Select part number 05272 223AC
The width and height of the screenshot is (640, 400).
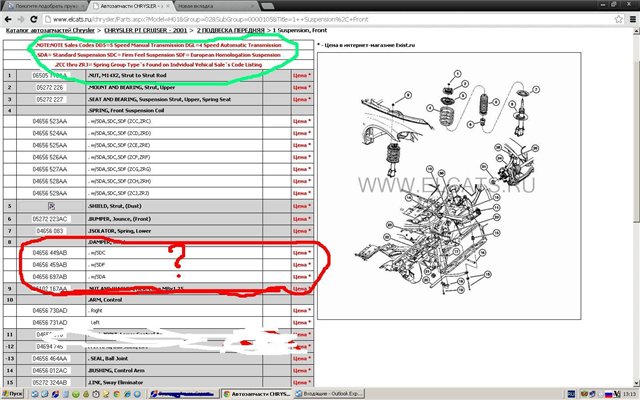pyautogui.click(x=50, y=219)
